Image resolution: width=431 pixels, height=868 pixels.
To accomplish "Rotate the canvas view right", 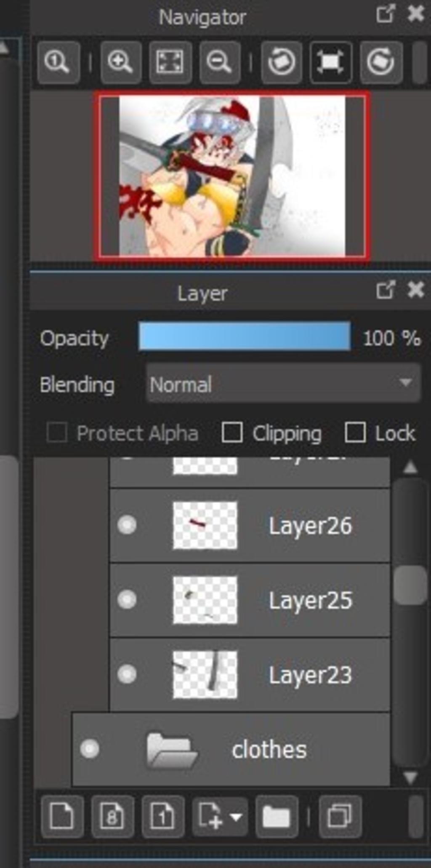I will click(x=381, y=62).
